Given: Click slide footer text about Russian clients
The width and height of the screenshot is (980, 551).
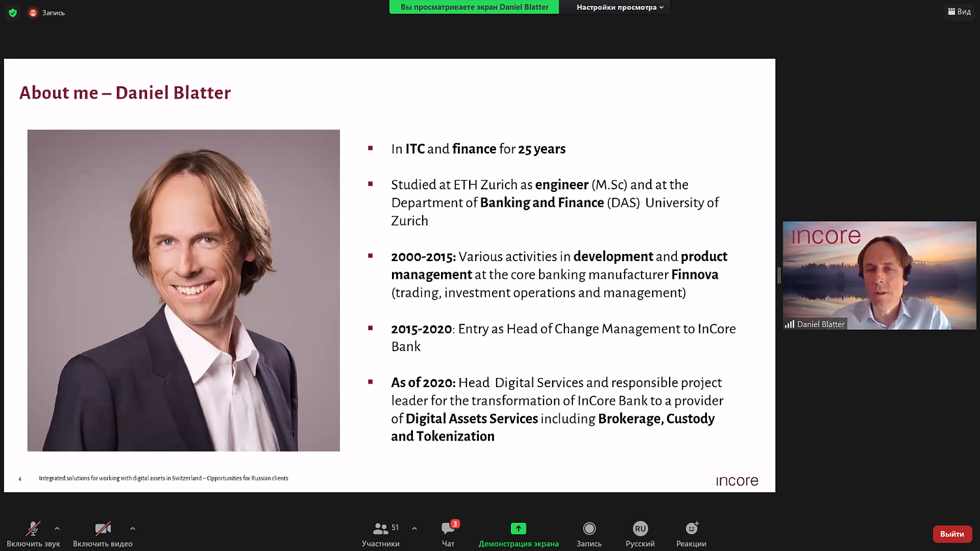Looking at the screenshot, I should tap(163, 479).
